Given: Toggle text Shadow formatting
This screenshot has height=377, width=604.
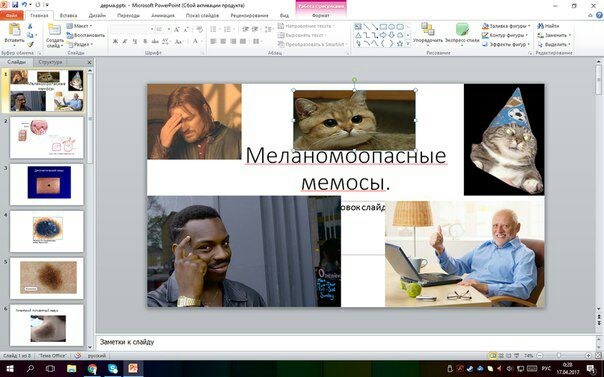Looking at the screenshot, I should click(x=145, y=41).
